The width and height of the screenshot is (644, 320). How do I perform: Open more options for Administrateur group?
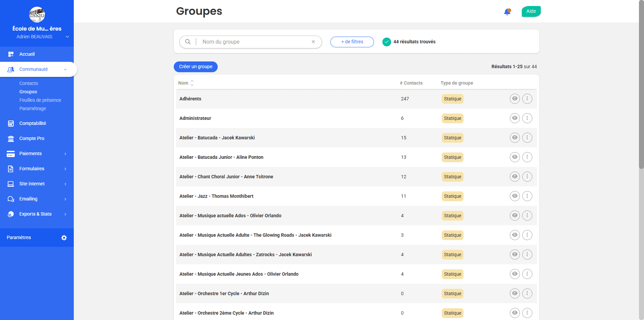click(x=527, y=118)
